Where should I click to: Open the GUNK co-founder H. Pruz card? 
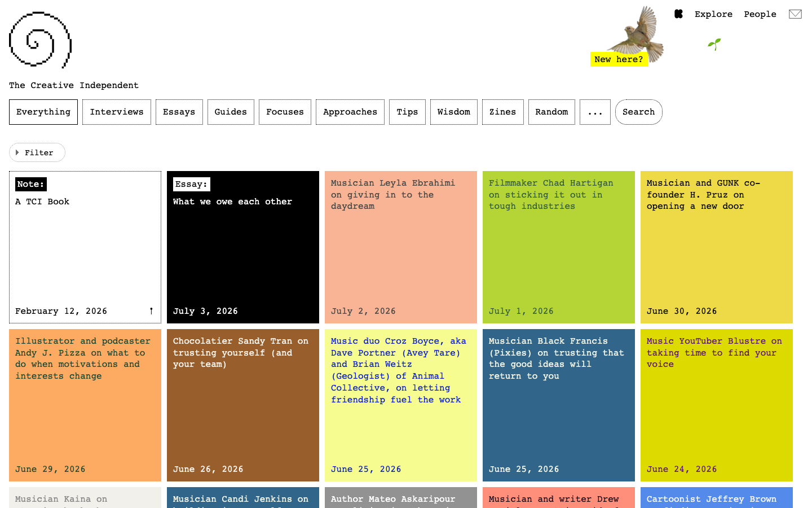point(717,247)
